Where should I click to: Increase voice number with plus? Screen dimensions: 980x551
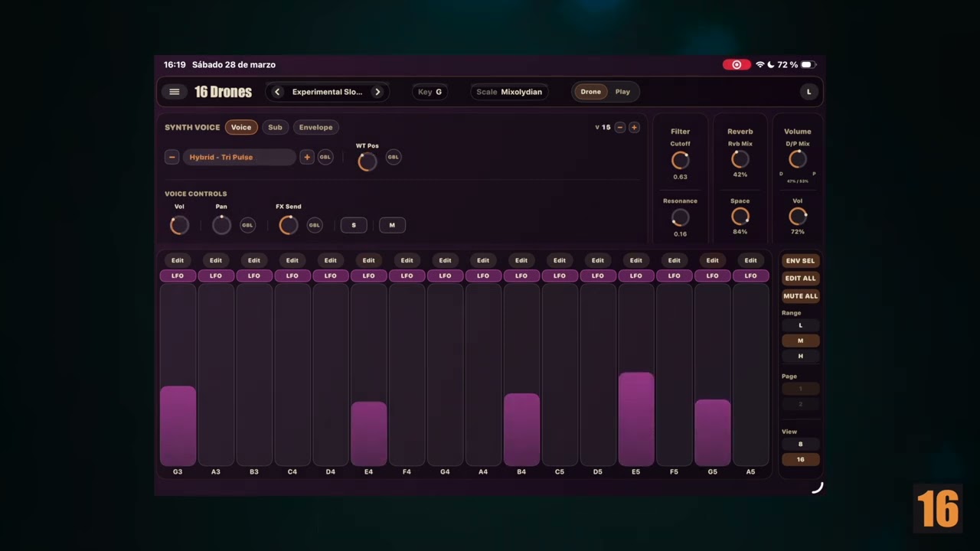click(634, 127)
